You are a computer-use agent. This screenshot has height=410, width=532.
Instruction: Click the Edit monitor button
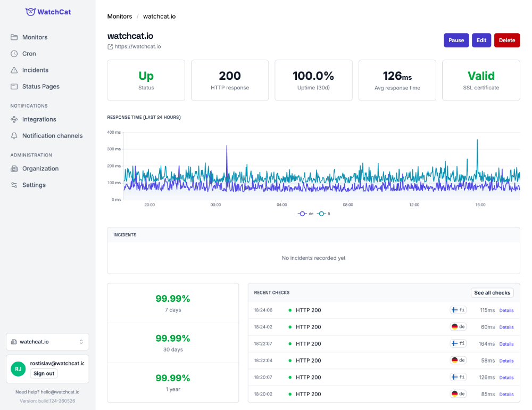(x=481, y=40)
